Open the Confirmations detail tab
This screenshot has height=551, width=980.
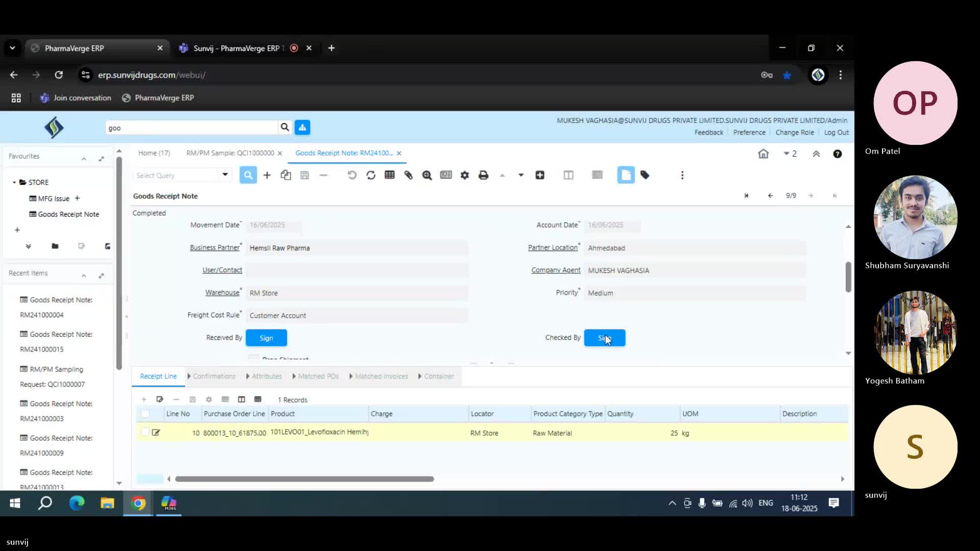[212, 377]
